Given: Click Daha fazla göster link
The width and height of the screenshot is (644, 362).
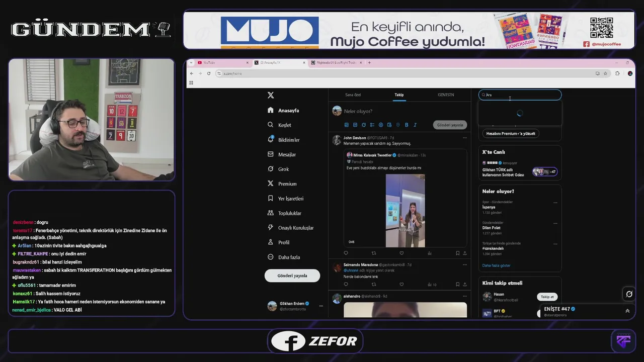Looking at the screenshot, I should click(496, 265).
